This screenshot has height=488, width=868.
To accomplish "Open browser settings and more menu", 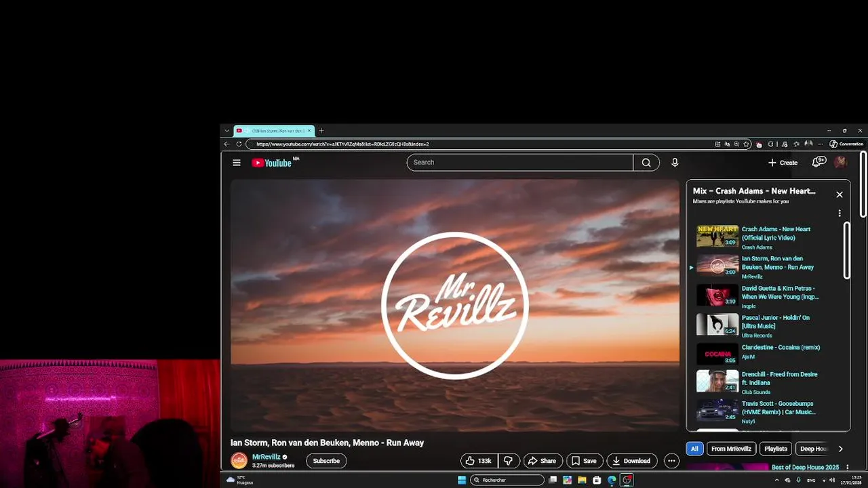I will click(x=821, y=144).
